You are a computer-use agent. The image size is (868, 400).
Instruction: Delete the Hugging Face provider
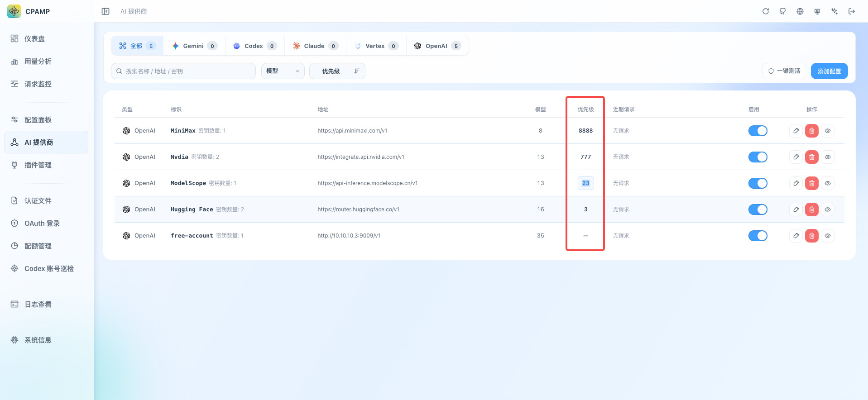812,210
